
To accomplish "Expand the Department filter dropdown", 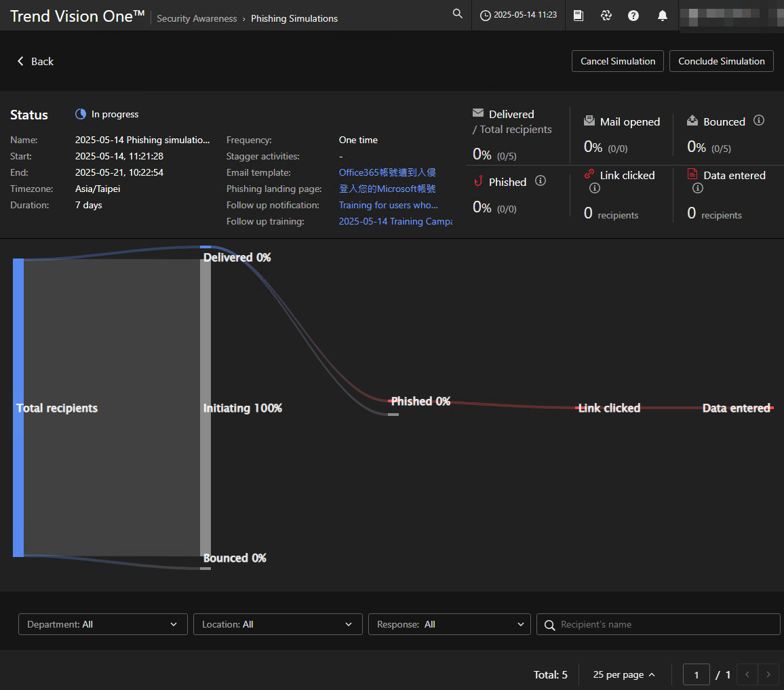I will [x=102, y=624].
